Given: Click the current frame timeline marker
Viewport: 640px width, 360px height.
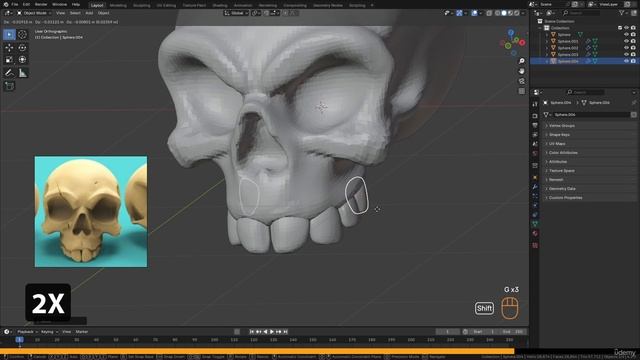Looking at the screenshot, I should tap(19, 340).
